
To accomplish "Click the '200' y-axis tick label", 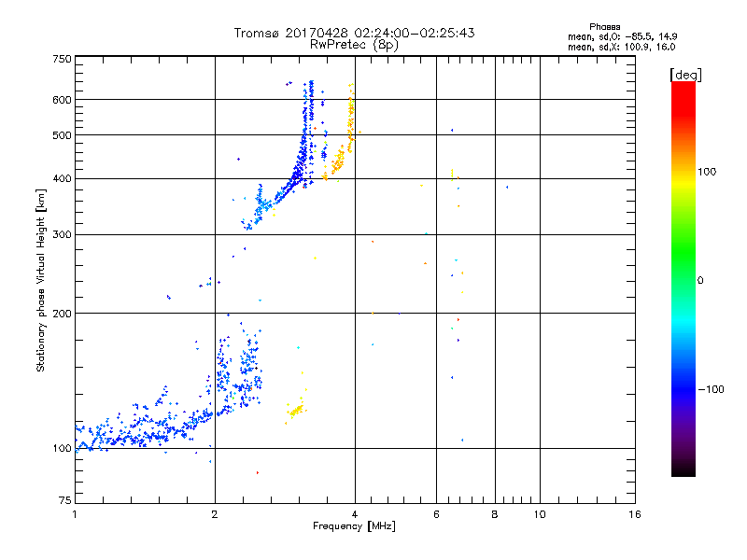I will point(62,314).
